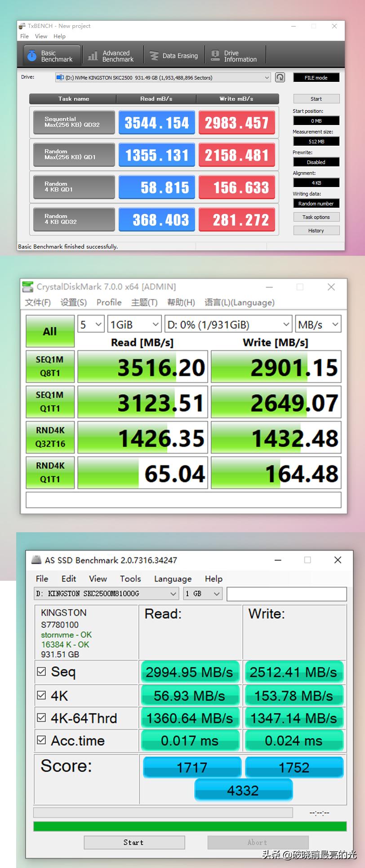Screen dimensions: 365x868
Task: Toggle the Acc.time test checkbox
Action: 41,740
